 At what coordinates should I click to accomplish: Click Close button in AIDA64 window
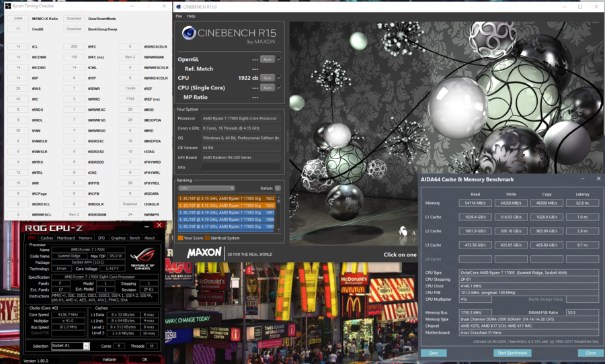click(x=591, y=353)
